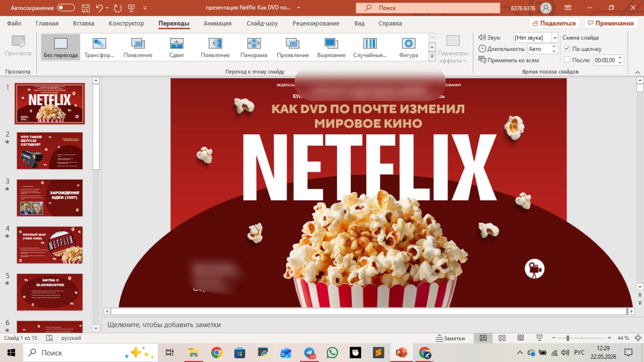The height and width of the screenshot is (362, 644).
Task: Collapse the ribbon with the chevron
Action: 636,71
